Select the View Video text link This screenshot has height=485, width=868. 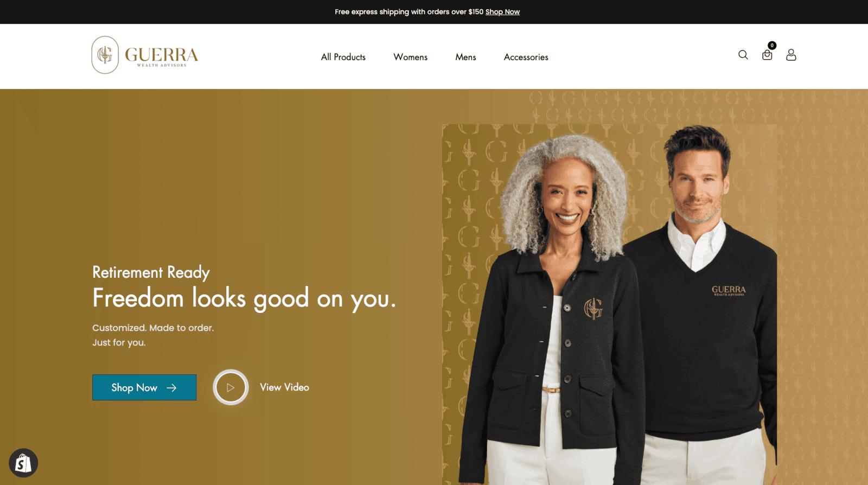(284, 387)
